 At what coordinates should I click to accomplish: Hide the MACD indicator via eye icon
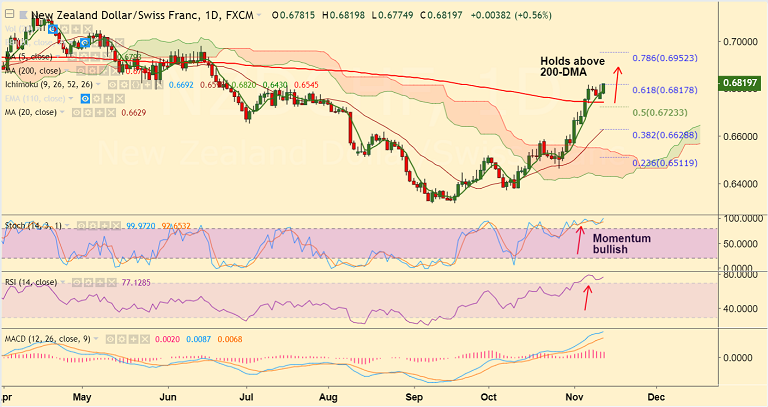tap(110, 339)
